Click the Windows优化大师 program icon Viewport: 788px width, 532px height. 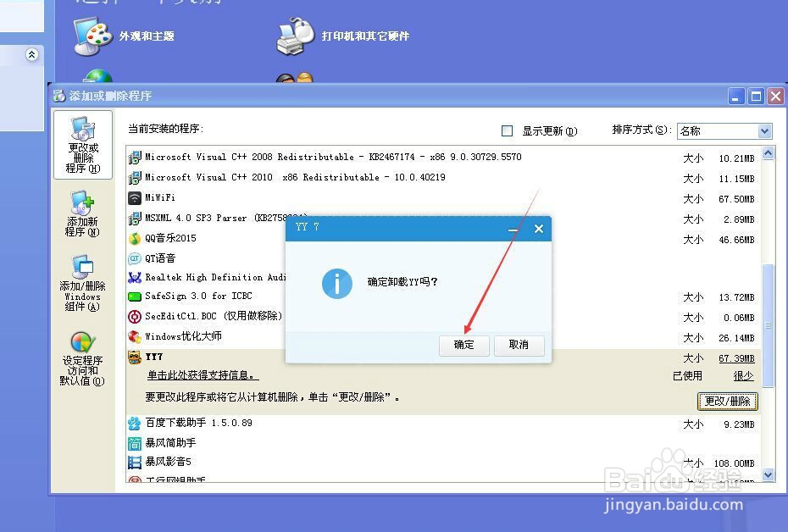(x=134, y=336)
